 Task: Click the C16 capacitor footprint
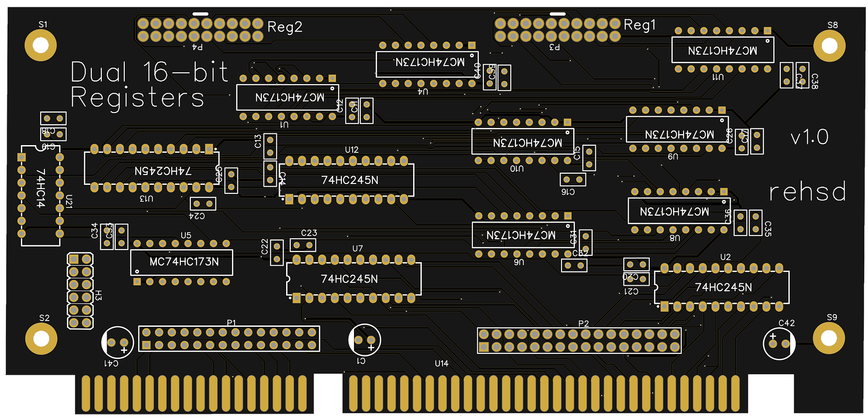pyautogui.click(x=573, y=179)
